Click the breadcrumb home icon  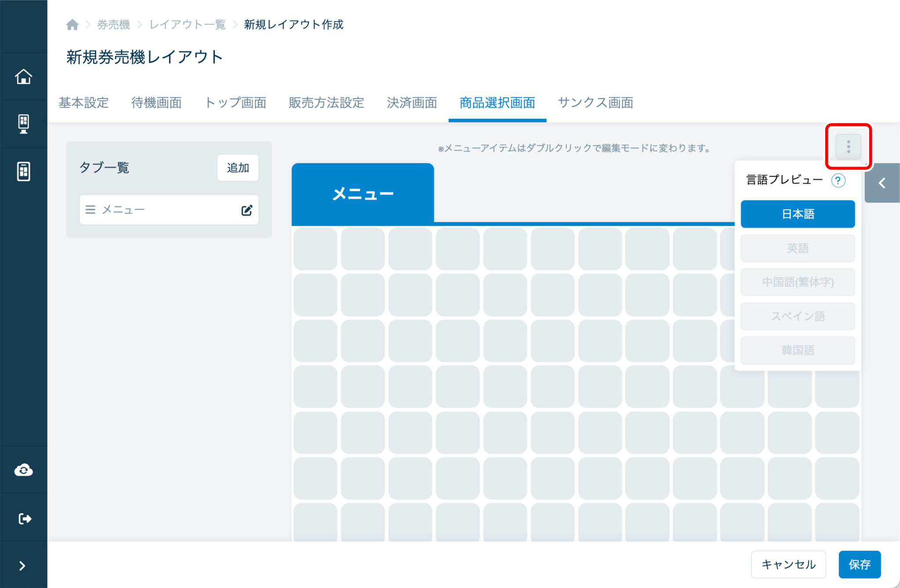[73, 25]
